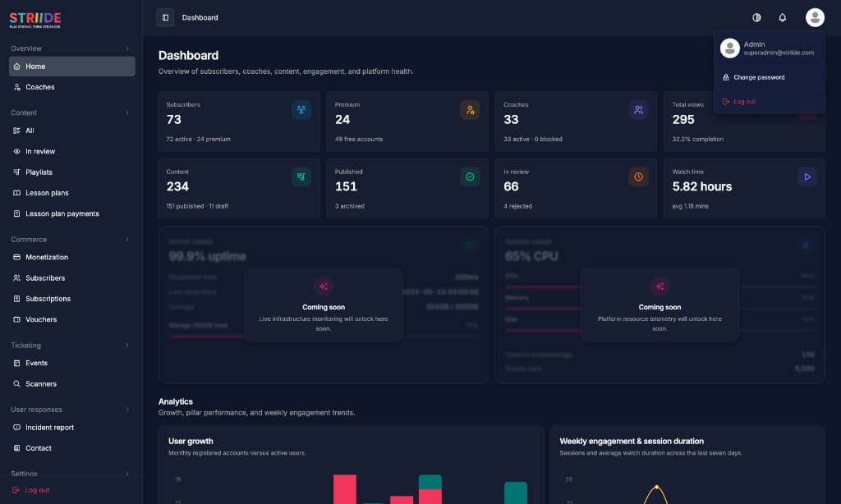This screenshot has width=841, height=504.
Task: Collapse the Ticketing section chevron
Action: 127,346
